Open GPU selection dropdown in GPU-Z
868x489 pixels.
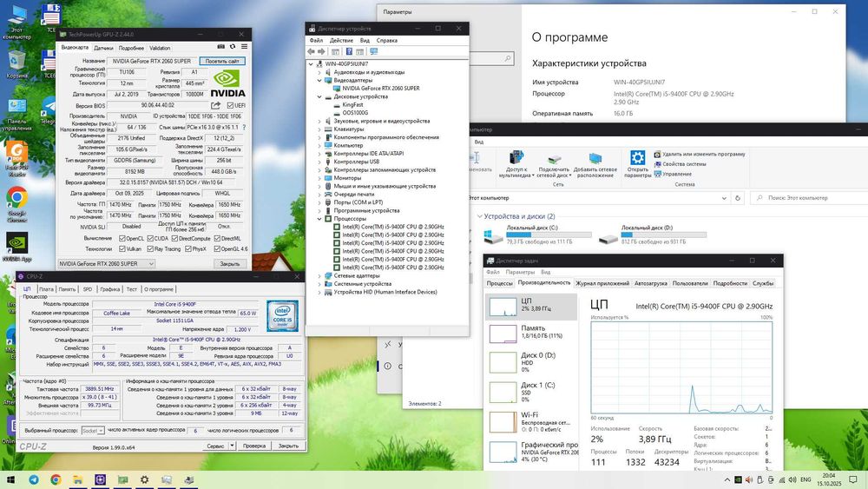point(106,263)
